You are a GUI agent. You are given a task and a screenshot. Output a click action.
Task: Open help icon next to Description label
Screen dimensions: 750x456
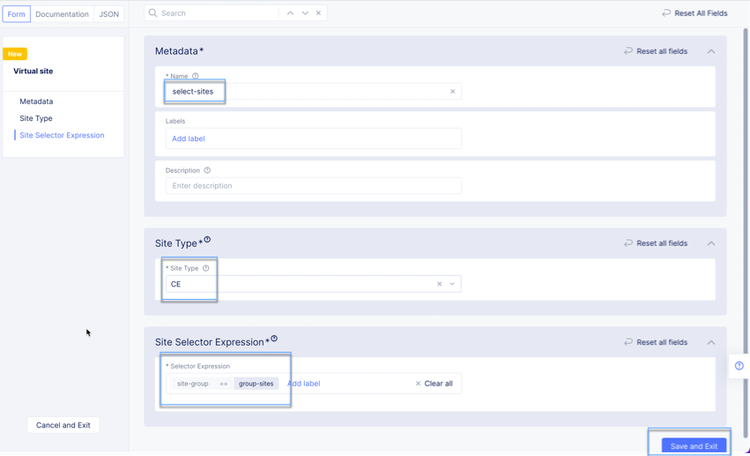(207, 170)
